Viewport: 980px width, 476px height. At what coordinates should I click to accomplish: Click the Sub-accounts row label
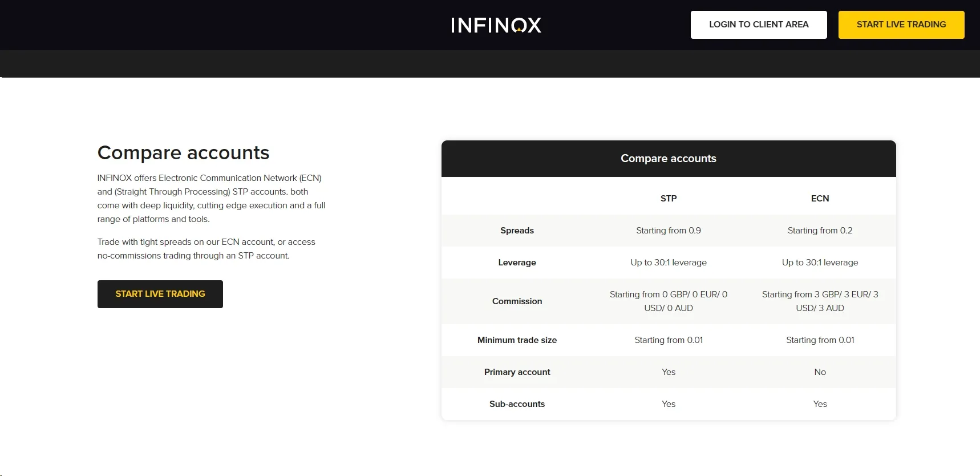click(x=517, y=404)
